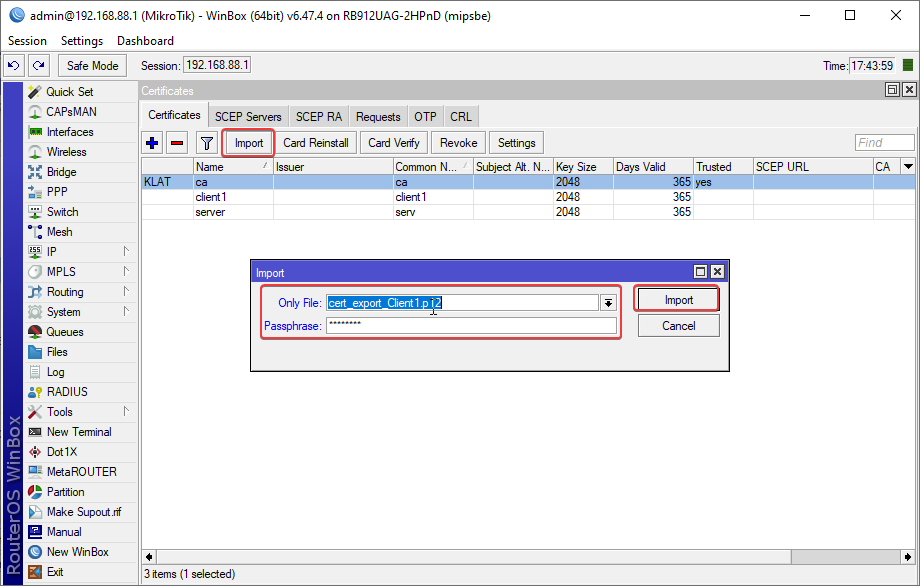This screenshot has height=586, width=920.
Task: Open the Mesh menu item
Action: (80, 232)
